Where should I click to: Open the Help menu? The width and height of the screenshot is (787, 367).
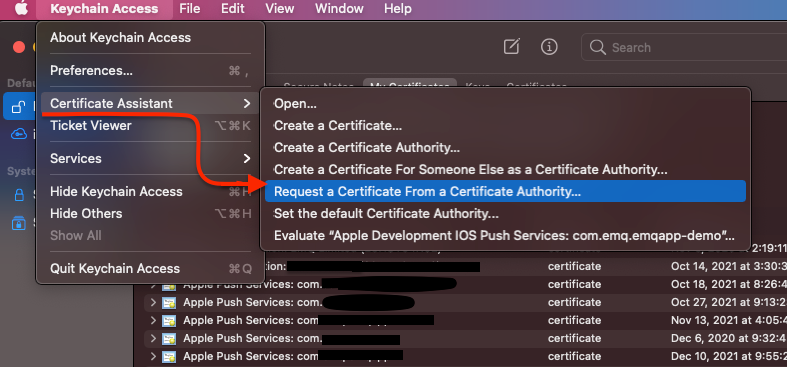(398, 9)
